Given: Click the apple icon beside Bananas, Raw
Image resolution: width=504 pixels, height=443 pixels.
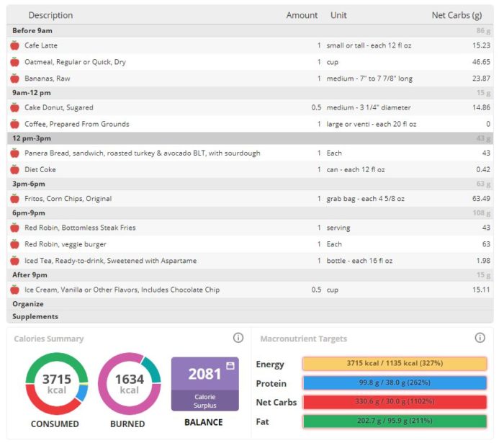Looking at the screenshot, I should tap(15, 78).
